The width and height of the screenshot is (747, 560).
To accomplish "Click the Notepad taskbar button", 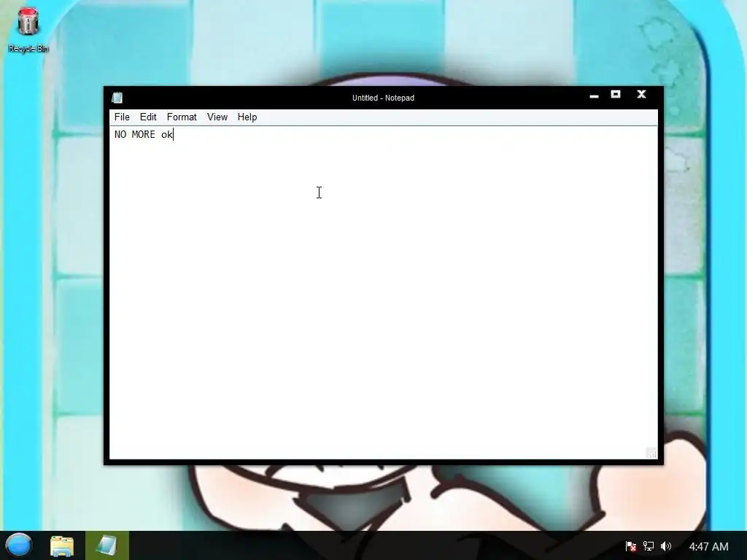I will pyautogui.click(x=107, y=545).
